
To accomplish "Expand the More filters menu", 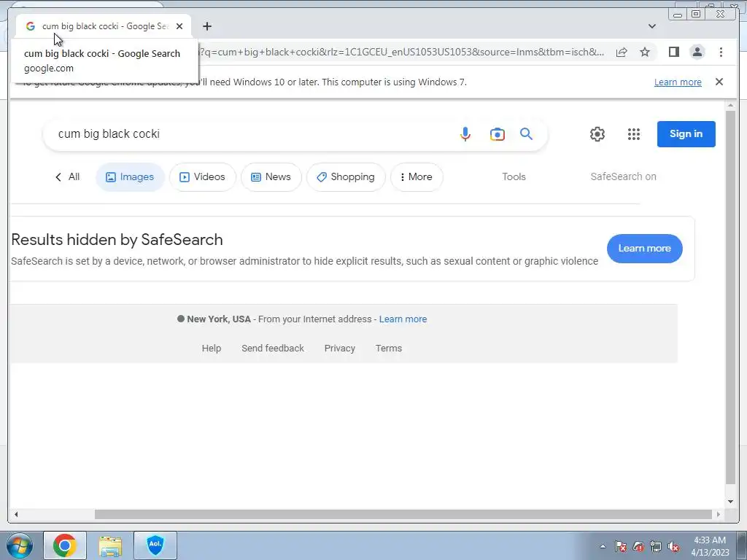I will click(417, 177).
